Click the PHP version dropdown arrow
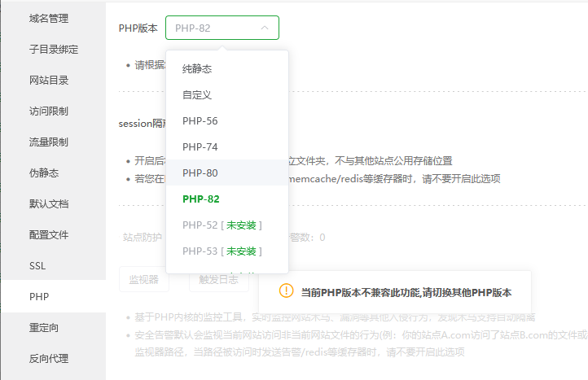 pyautogui.click(x=265, y=28)
